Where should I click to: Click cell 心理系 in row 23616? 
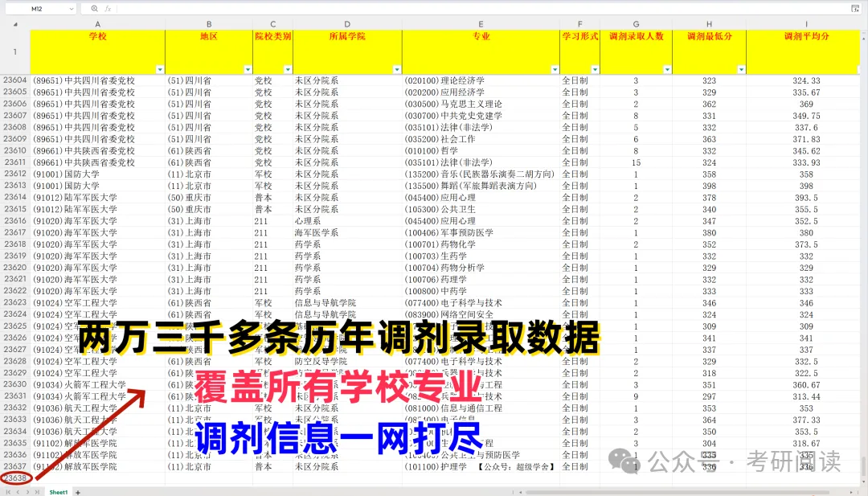pos(347,221)
